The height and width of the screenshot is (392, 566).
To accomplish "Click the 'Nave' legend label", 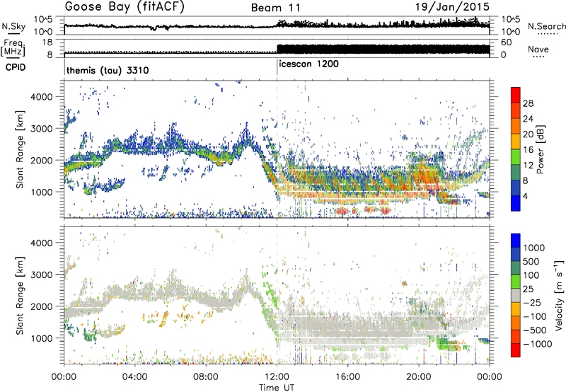I will 538,50.
